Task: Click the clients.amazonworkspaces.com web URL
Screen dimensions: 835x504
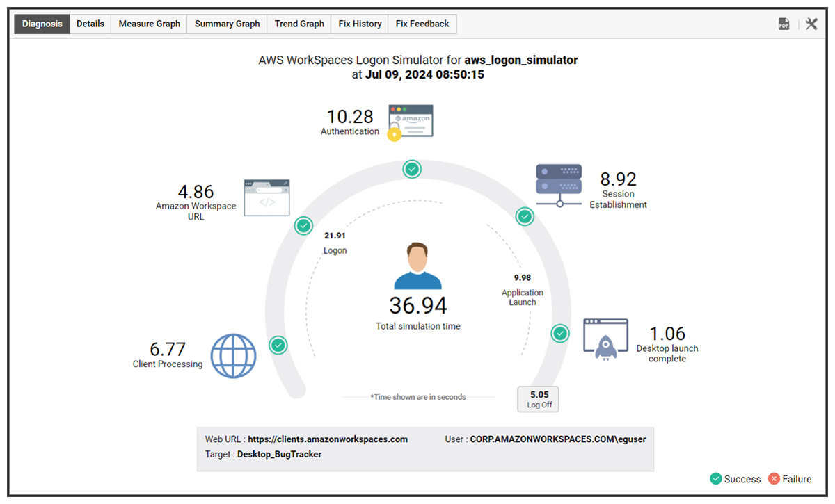Action: point(328,439)
